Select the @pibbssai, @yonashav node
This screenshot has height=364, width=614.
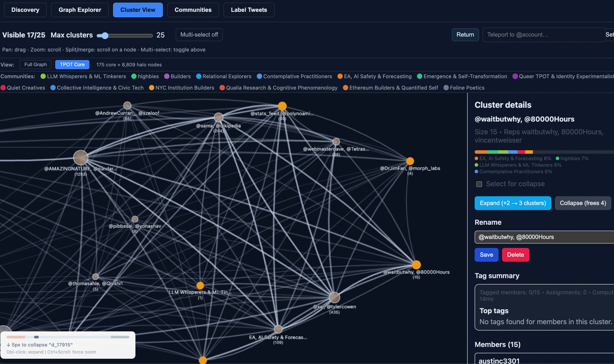[x=135, y=219]
